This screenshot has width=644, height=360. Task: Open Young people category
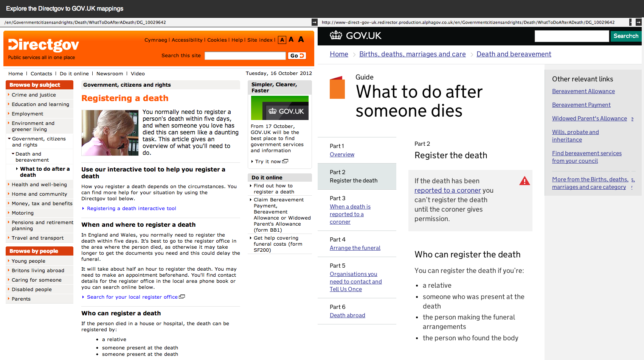(x=28, y=261)
